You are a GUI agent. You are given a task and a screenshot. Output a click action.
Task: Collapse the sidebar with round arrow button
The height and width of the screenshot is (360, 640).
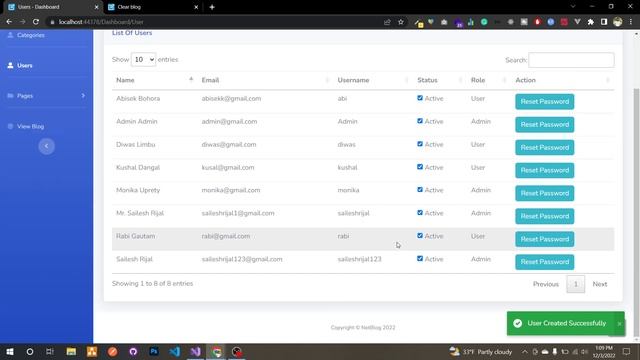[x=47, y=146]
